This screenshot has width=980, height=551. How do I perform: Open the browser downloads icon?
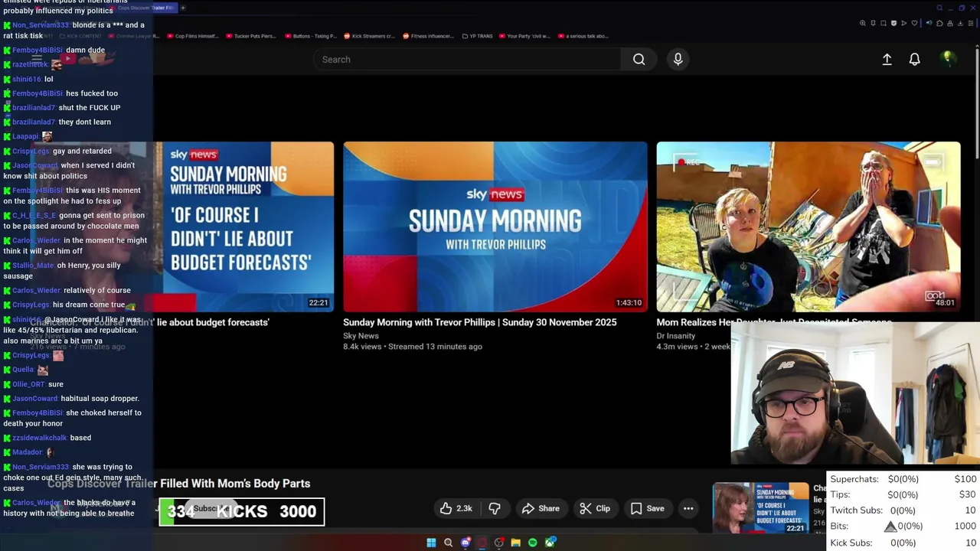tap(960, 23)
